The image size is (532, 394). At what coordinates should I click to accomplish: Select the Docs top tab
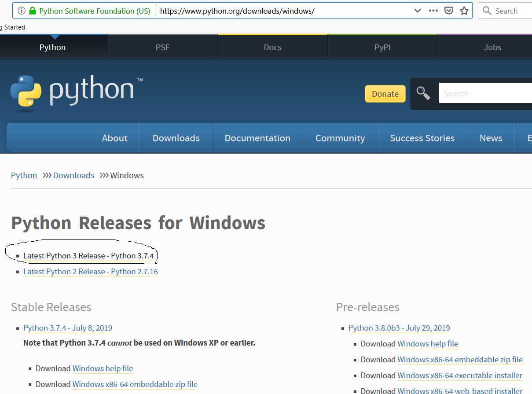(272, 47)
